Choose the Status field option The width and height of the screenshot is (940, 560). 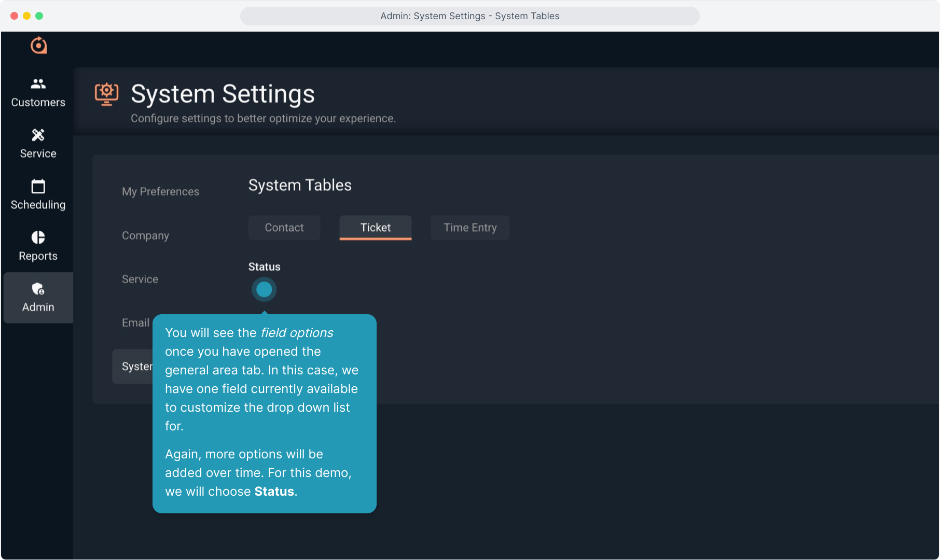point(264,267)
